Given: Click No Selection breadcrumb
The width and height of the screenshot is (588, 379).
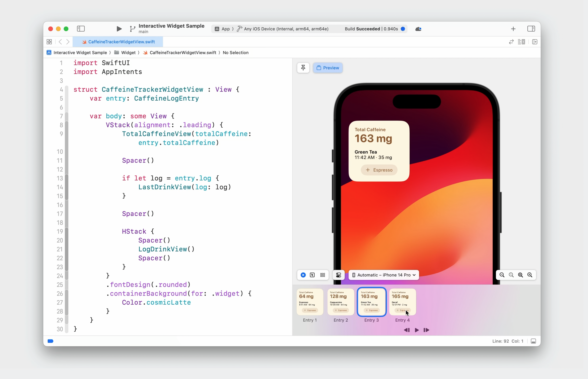Looking at the screenshot, I should pos(235,53).
